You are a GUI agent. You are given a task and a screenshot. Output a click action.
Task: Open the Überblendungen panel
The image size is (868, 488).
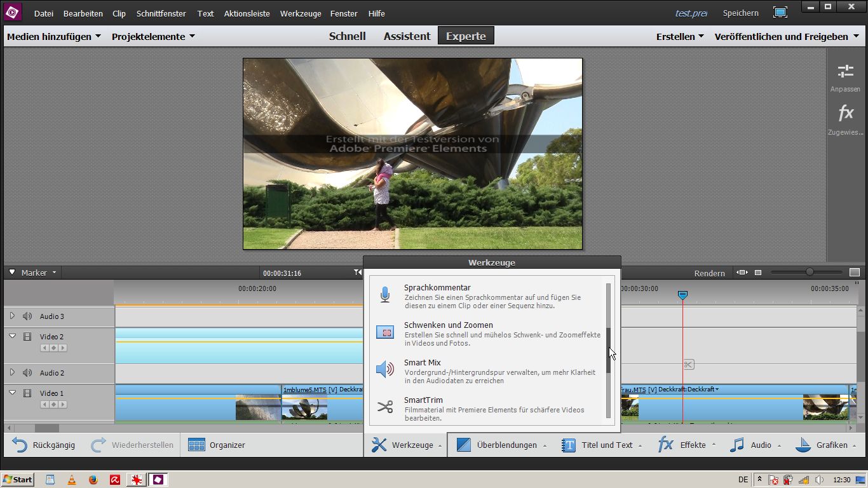point(501,445)
